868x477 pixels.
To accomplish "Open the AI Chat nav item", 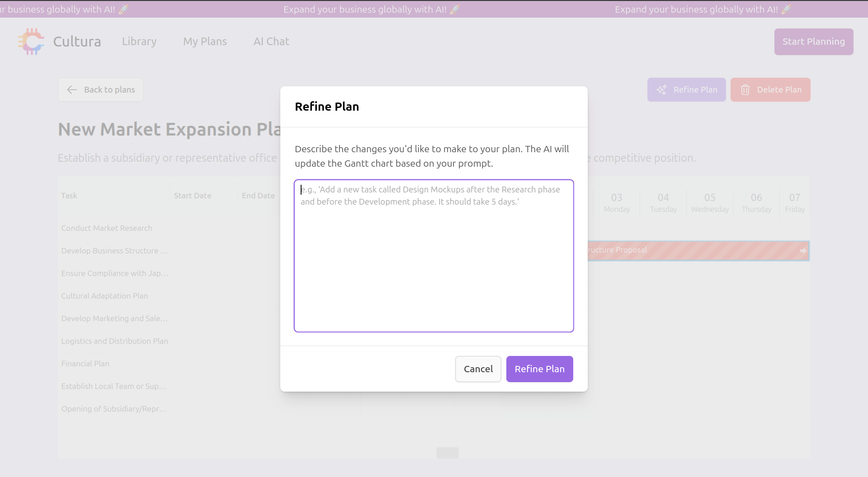I will point(271,42).
